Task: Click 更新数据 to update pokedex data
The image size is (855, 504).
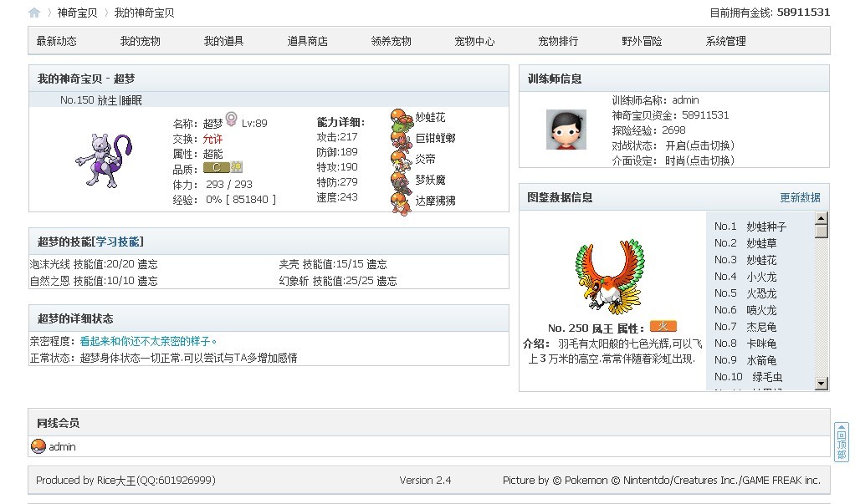Action: [800, 197]
